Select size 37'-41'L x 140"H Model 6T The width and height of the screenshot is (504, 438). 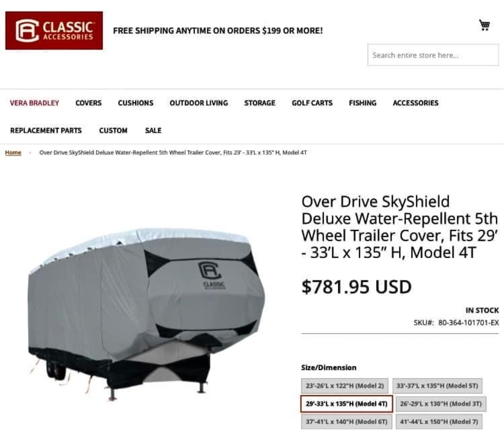[x=347, y=422]
